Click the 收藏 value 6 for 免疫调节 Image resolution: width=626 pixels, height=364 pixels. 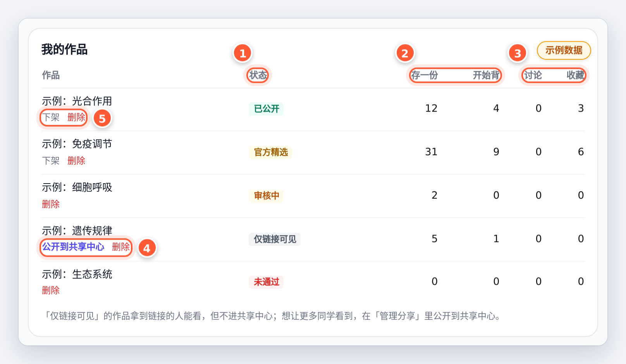pos(581,152)
